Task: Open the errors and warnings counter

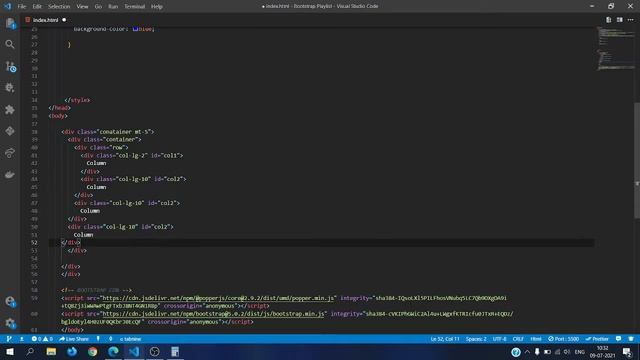Action: [42, 339]
